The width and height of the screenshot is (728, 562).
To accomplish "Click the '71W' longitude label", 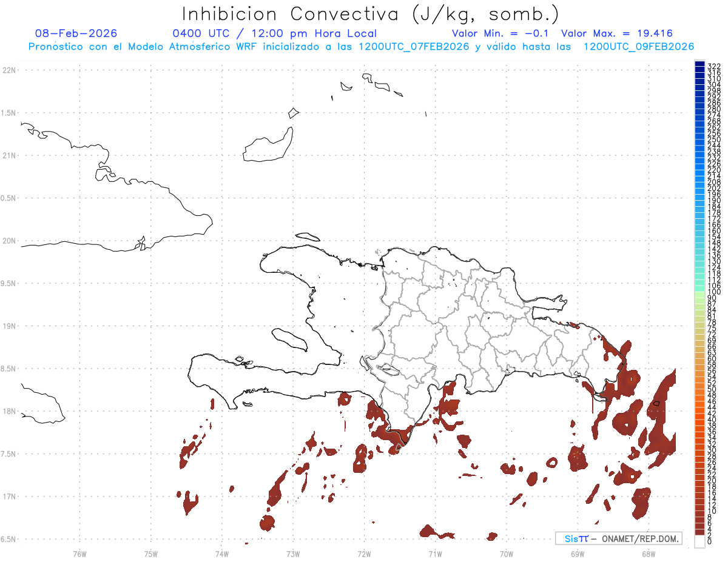I will 435,554.
